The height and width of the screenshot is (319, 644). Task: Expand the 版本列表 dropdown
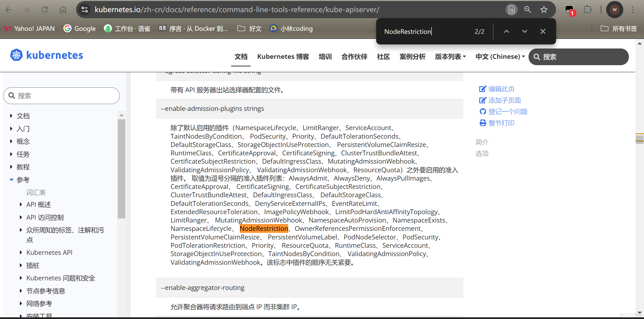pos(450,57)
